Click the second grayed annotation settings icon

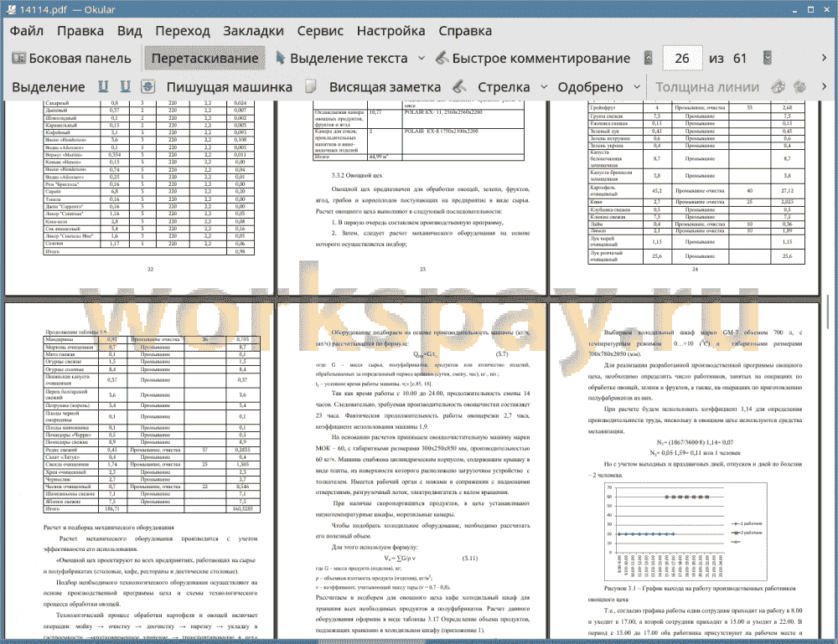click(x=799, y=86)
